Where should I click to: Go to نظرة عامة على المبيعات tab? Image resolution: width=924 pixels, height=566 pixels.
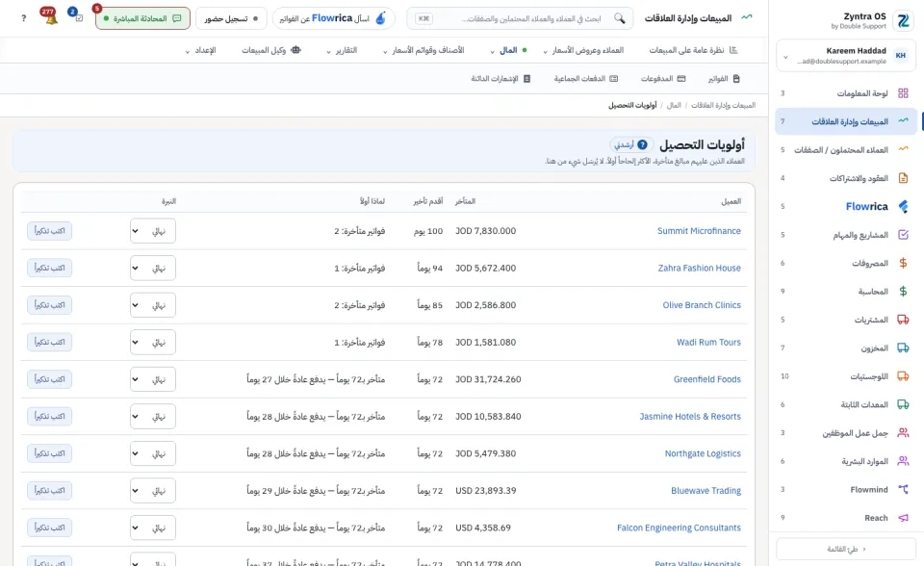[x=693, y=50]
